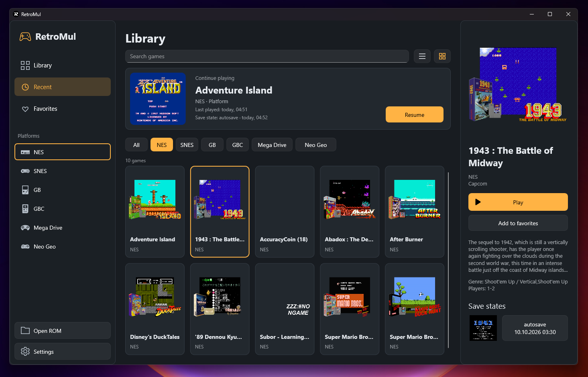Screen dimensions: 588x377
Task: Click the Adventure Island continue-playing cover
Action: [x=158, y=99]
